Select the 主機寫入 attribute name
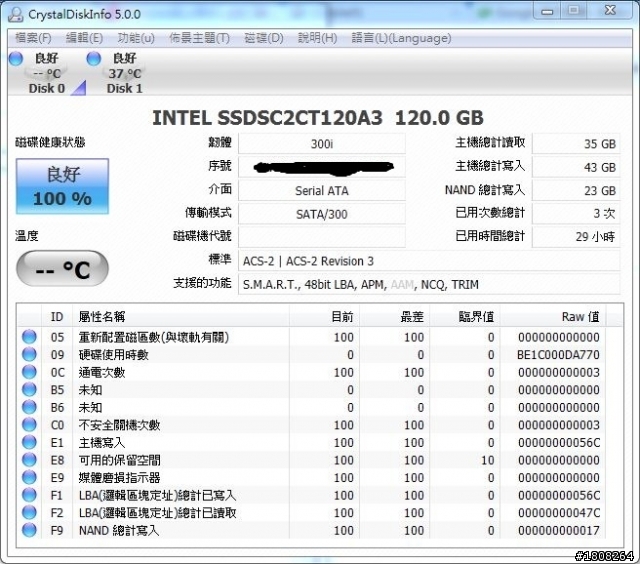This screenshot has height=564, width=640. [x=102, y=442]
